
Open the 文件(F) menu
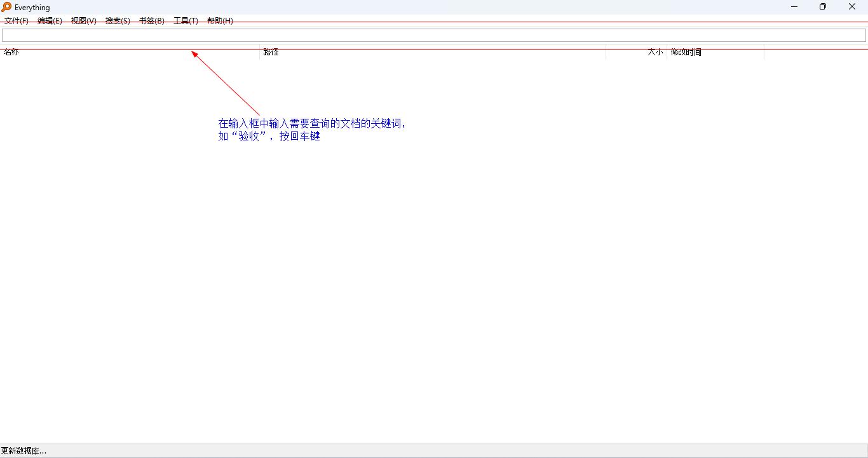pos(17,21)
